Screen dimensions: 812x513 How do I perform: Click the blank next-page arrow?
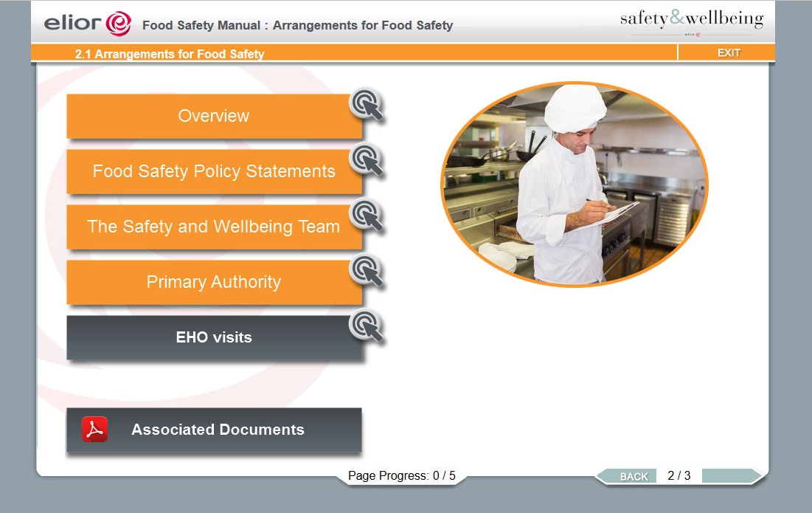(x=732, y=476)
